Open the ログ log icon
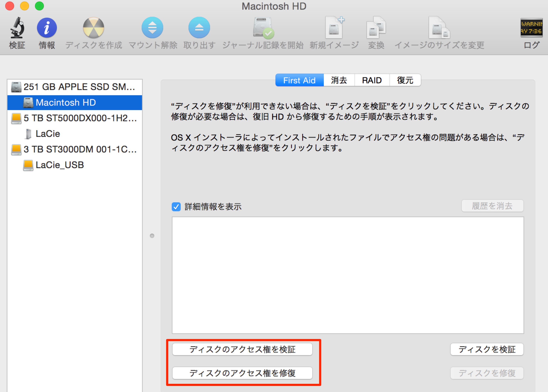Viewport: 548px width, 392px height. point(531,28)
